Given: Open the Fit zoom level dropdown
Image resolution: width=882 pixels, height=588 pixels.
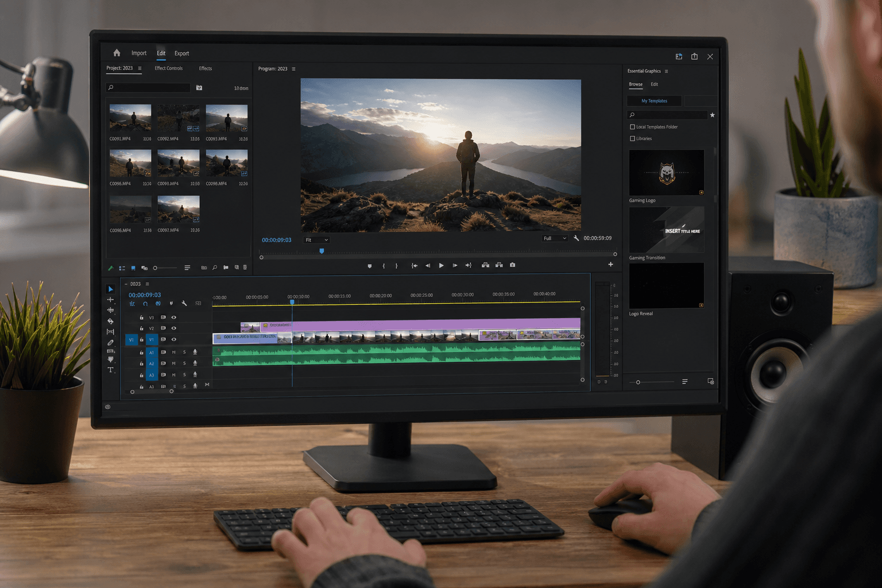Looking at the screenshot, I should (316, 240).
